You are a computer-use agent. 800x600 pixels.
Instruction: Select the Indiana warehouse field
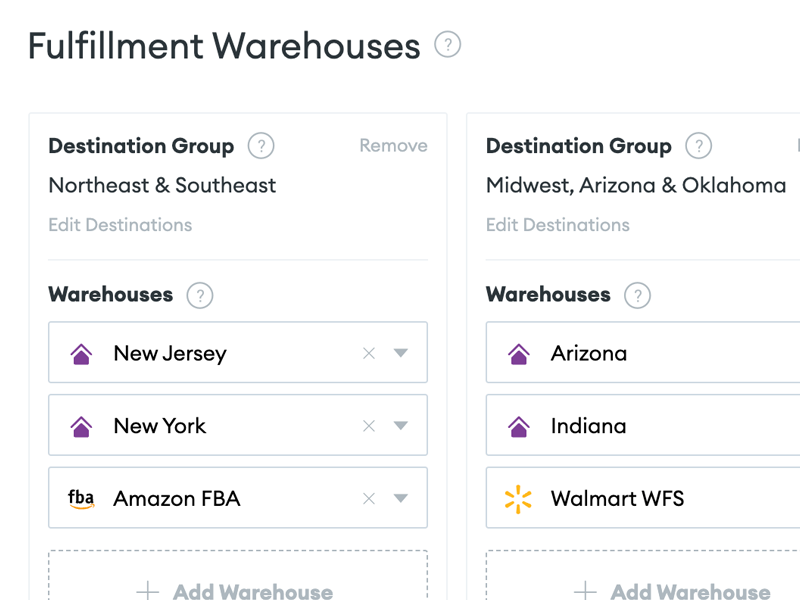coord(643,425)
